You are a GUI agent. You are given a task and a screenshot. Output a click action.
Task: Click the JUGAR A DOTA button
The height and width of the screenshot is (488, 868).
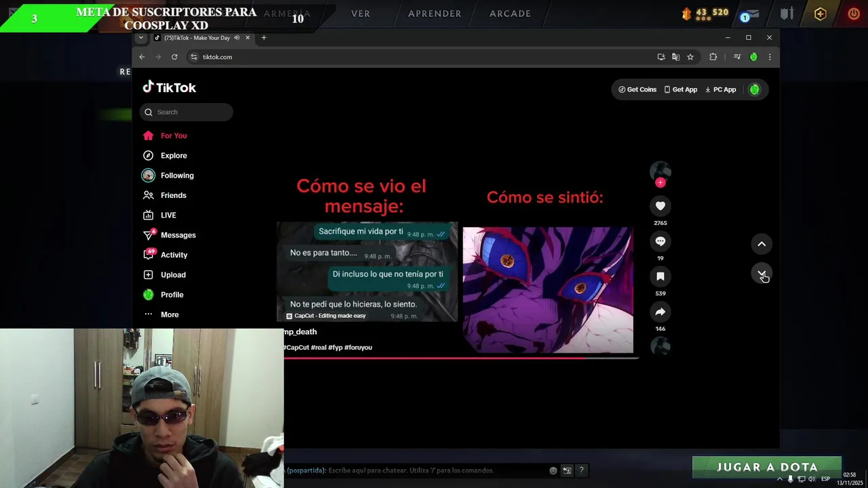click(x=767, y=467)
